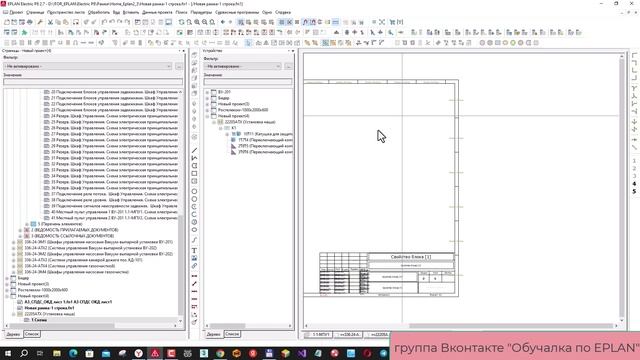Click the green run icon in second toolbar row
Screen dimensions: 640x360
[x=24, y=32]
